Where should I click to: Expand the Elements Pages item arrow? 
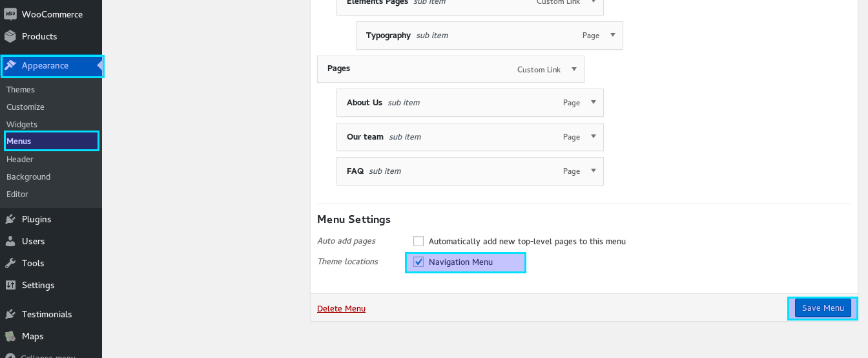click(x=593, y=3)
